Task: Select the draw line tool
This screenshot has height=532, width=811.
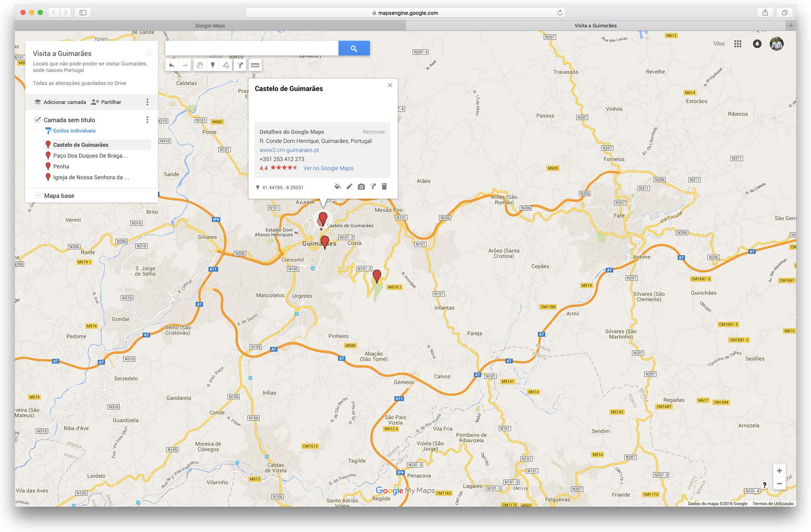Action: pos(226,65)
